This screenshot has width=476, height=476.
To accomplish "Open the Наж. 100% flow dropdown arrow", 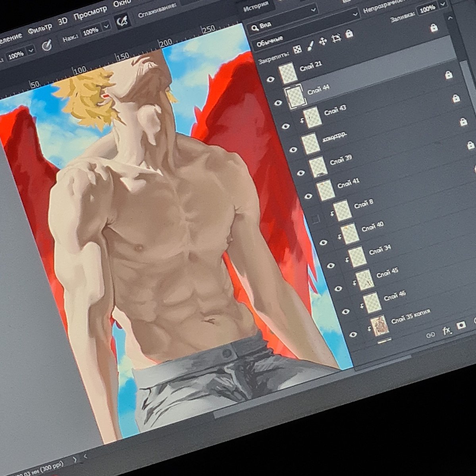I will pos(106,26).
